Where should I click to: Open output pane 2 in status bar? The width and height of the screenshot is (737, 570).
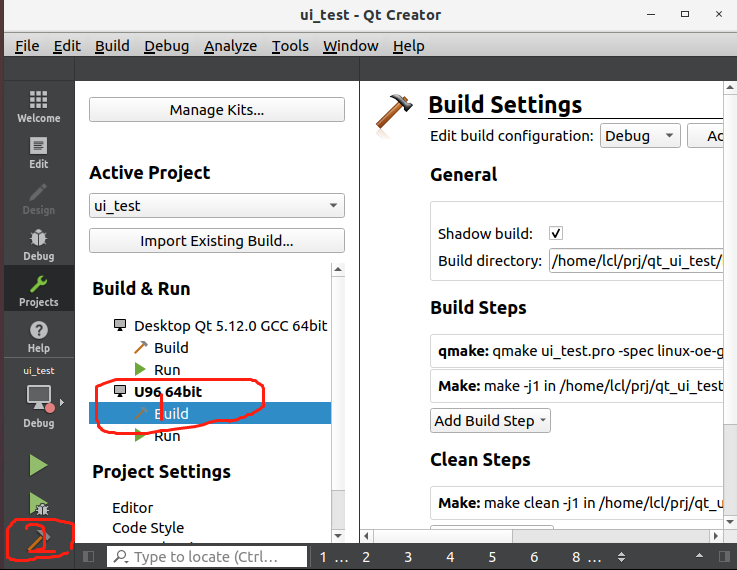tap(366, 557)
